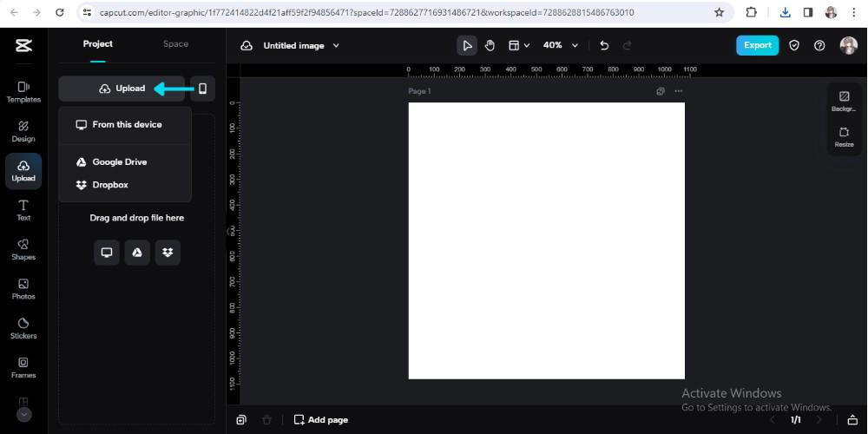Collapse the side panel handle
This screenshot has height=434, width=868.
[229, 232]
